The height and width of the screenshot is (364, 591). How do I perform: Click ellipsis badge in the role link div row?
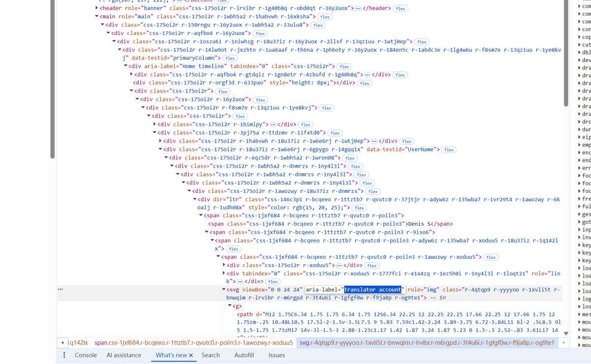241,281
